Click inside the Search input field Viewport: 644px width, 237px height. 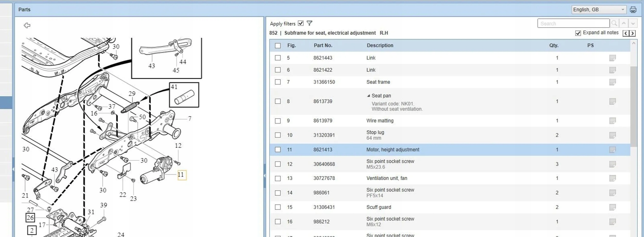coord(573,23)
